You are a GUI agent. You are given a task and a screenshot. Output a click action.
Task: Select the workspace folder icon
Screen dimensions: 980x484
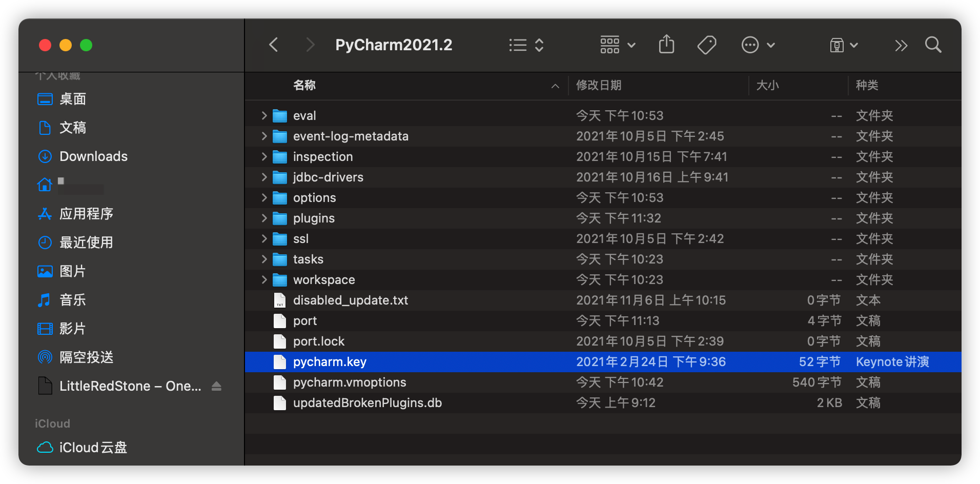(280, 280)
